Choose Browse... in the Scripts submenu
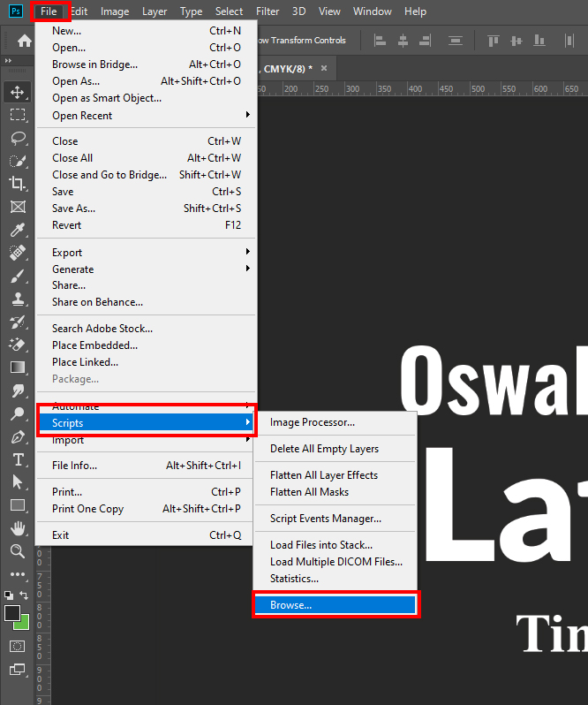The image size is (588, 705). point(335,605)
